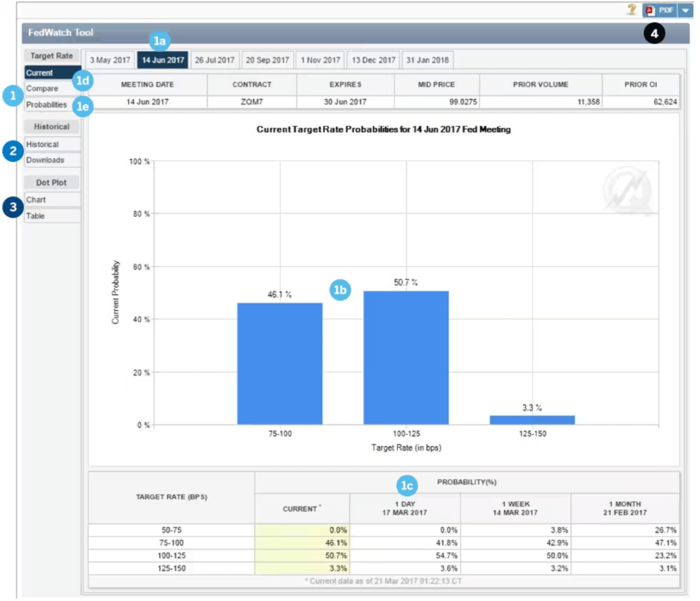Open Probabilities in the sidebar
The image size is (700, 601).
(47, 105)
